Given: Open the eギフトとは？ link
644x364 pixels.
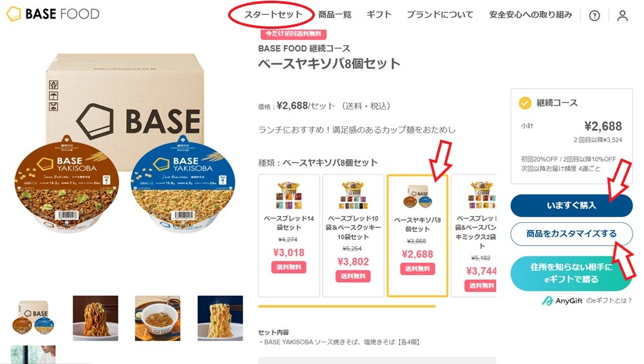Looking at the screenshot, I should pos(609,301).
